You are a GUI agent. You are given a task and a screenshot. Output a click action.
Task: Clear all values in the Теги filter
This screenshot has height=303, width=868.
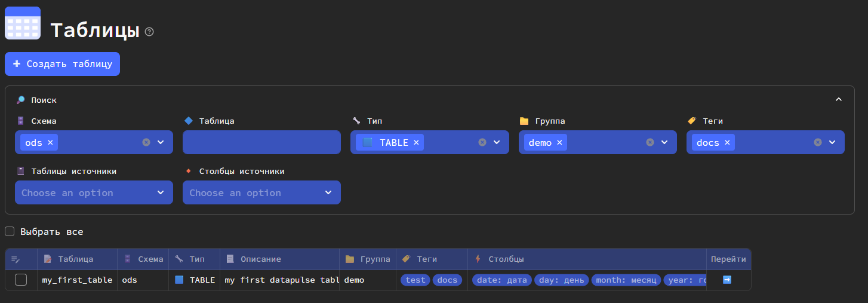(818, 142)
